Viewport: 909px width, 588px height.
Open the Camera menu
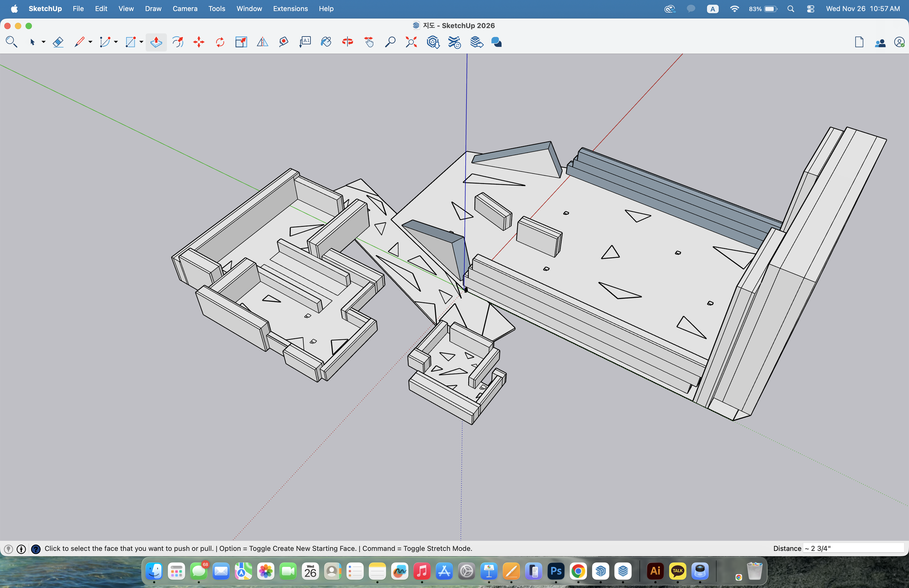185,8
